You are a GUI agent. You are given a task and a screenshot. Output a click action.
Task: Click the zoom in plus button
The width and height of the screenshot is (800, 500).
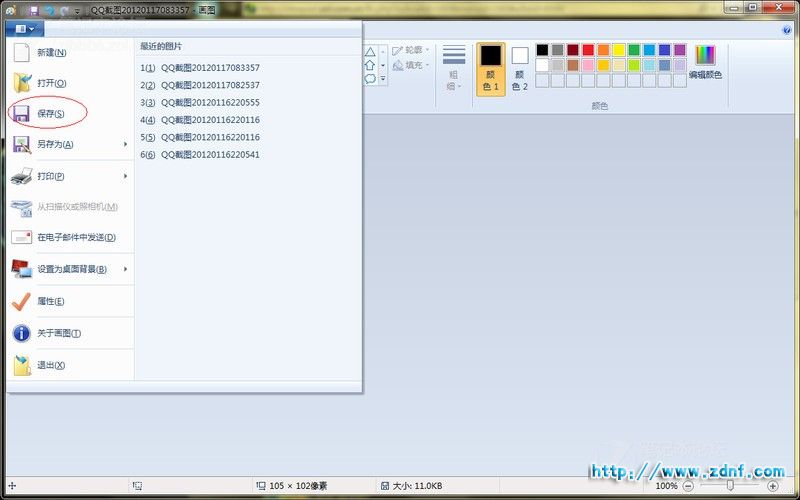pos(772,486)
